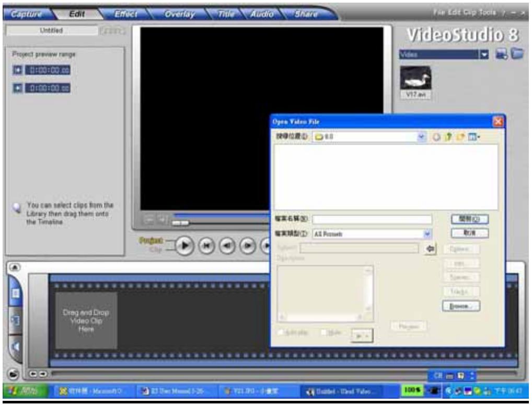Expand the Video library gallery dropdown

pyautogui.click(x=484, y=54)
